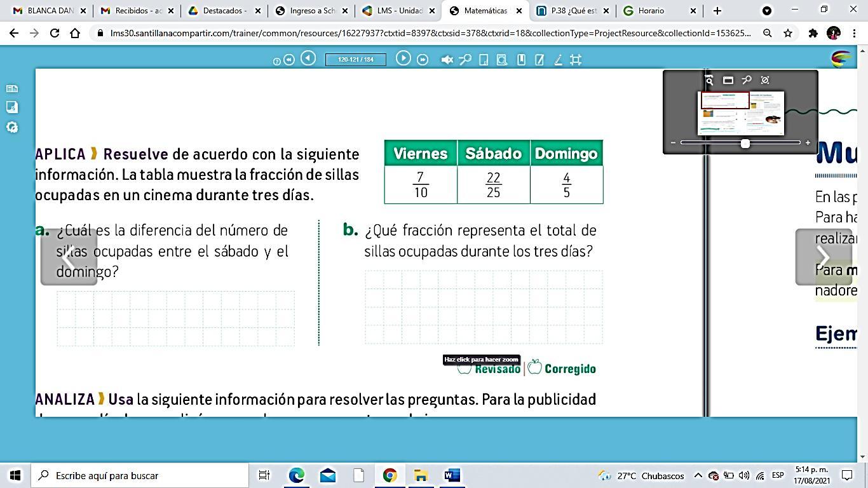The width and height of the screenshot is (868, 488).
Task: Select the pencil drawing tool
Action: (x=558, y=60)
